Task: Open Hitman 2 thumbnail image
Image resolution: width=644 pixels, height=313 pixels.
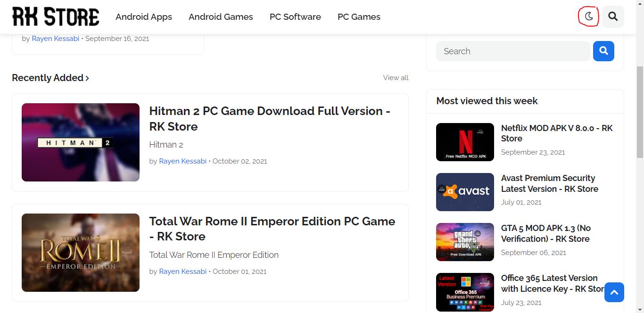Action: [81, 142]
